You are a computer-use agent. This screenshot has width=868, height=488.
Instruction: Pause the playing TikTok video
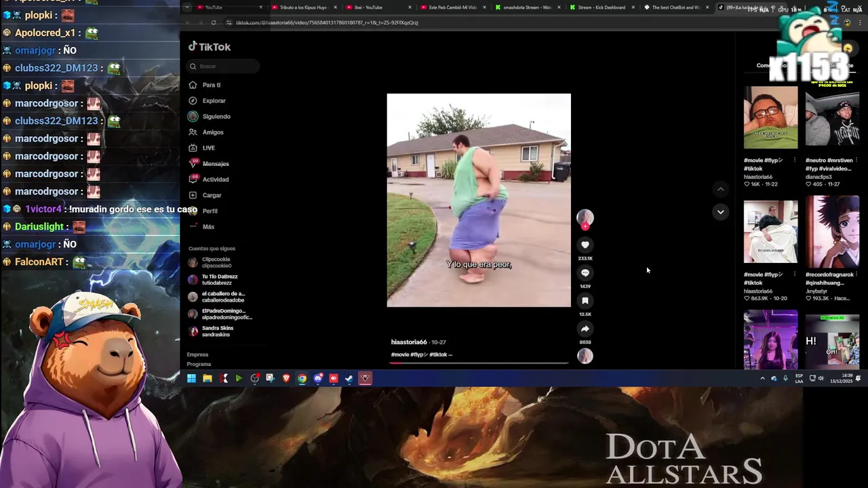(479, 200)
